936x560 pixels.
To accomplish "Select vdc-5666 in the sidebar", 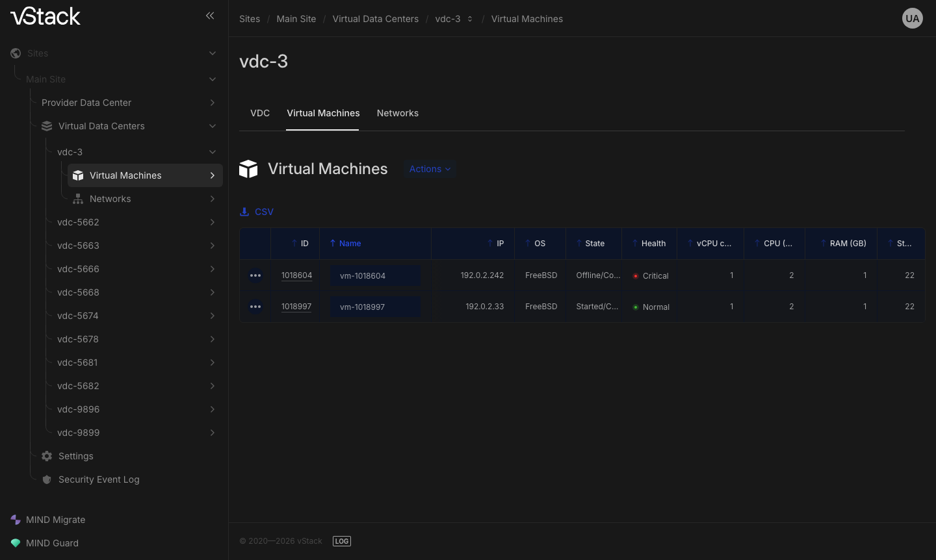I will click(x=78, y=269).
